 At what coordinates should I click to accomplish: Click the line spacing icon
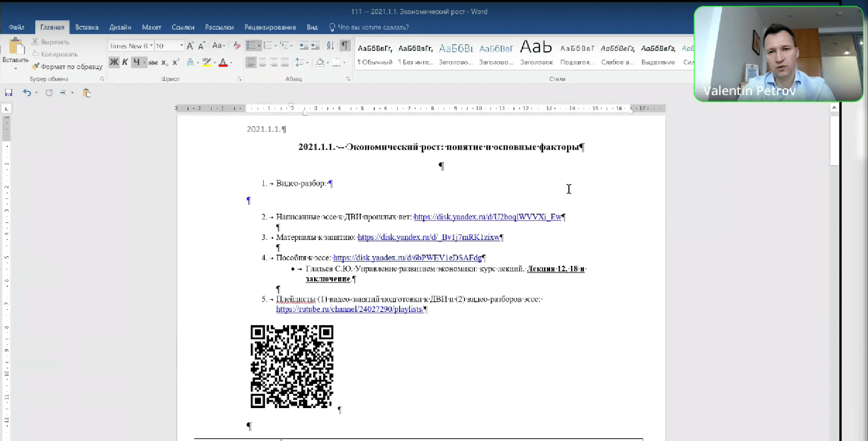point(299,62)
